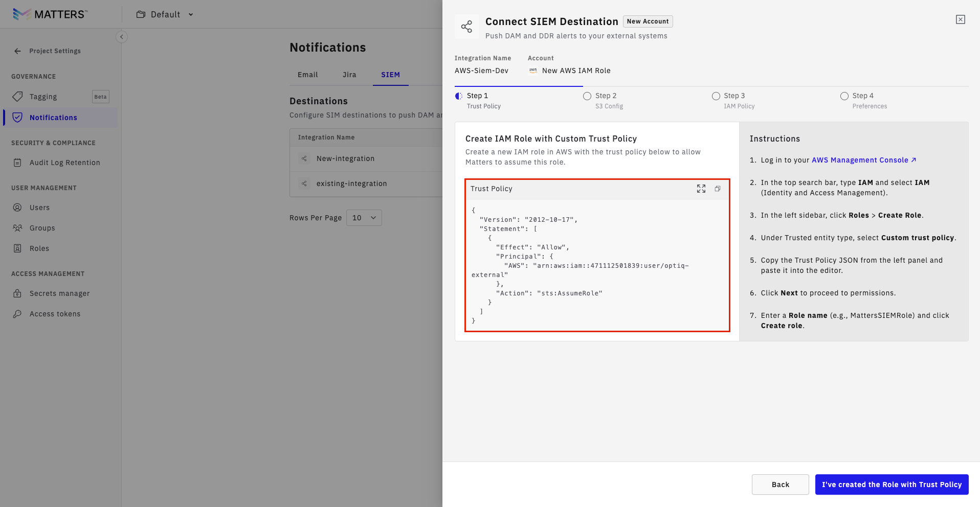
Task: Switch to the Email tab
Action: [x=307, y=75]
